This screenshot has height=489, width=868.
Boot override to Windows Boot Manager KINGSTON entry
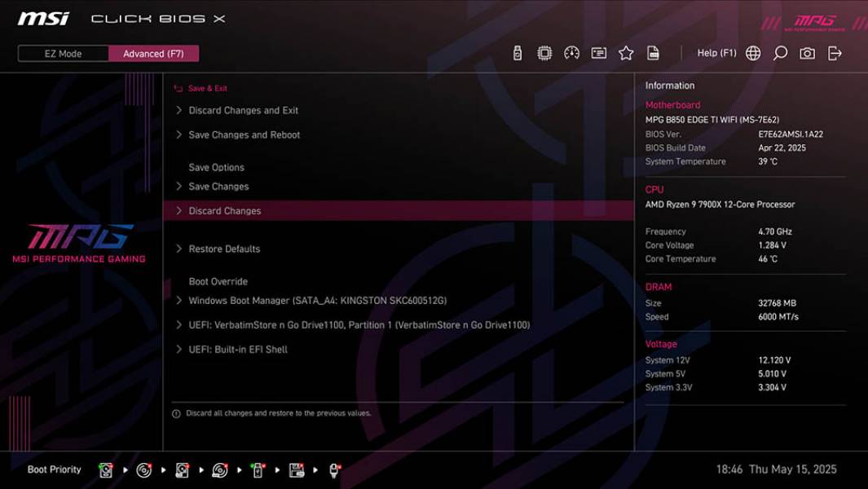pos(317,300)
